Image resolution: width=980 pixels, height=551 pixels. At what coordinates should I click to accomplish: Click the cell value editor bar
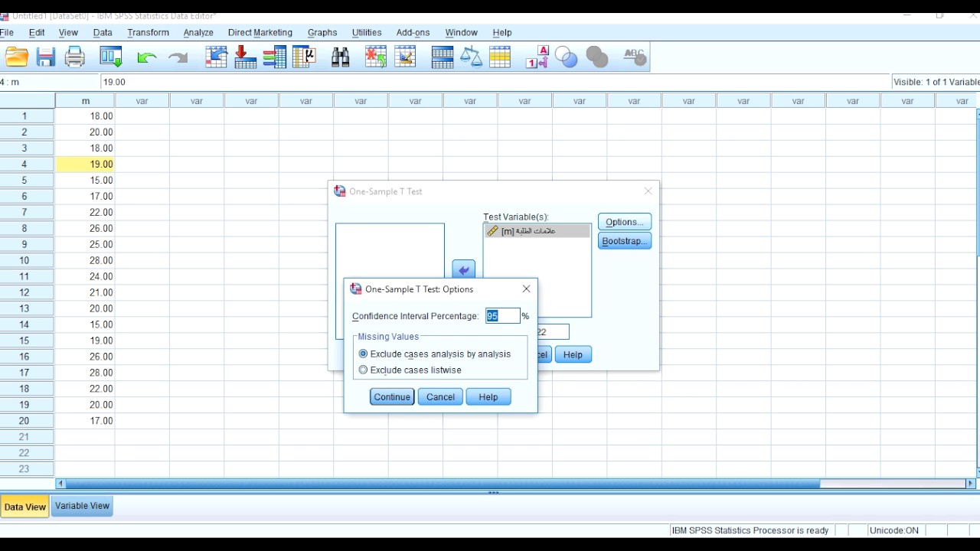click(495, 82)
